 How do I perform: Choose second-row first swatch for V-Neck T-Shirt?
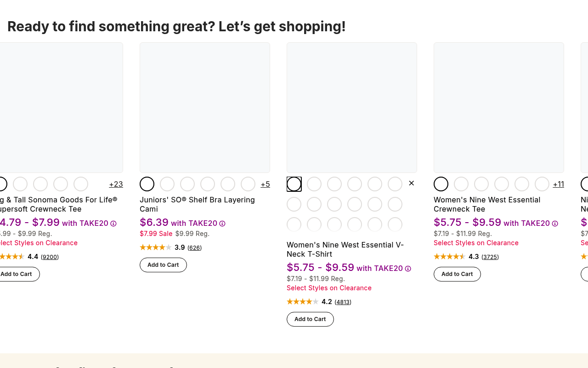(x=294, y=204)
